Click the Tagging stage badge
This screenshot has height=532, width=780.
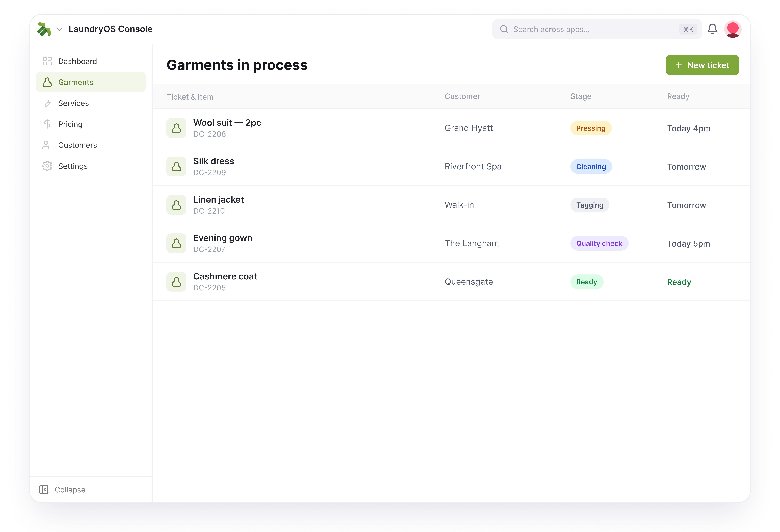(x=590, y=205)
